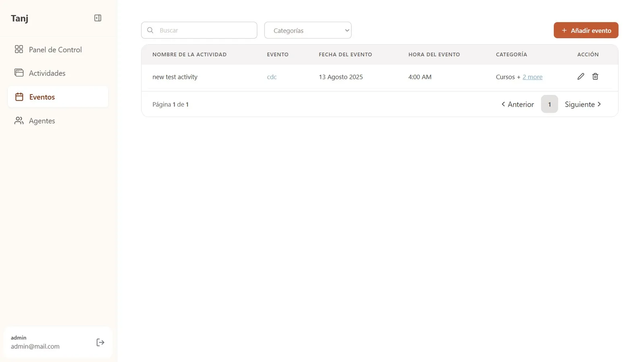This screenshot has height=362, width=644.
Task: Open the cdc event link
Action: click(x=272, y=77)
